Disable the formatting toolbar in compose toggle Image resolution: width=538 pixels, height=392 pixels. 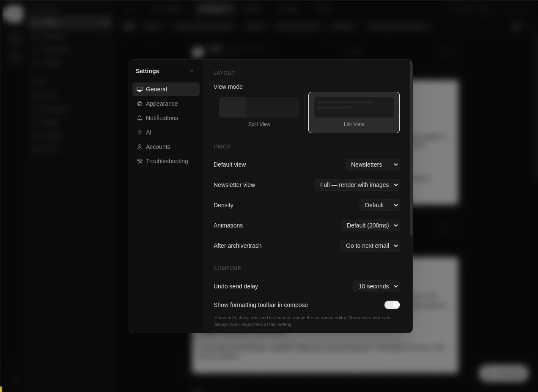tap(392, 305)
